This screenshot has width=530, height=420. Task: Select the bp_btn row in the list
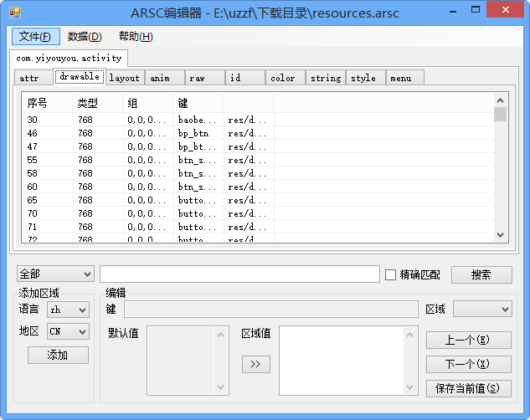[x=258, y=133]
